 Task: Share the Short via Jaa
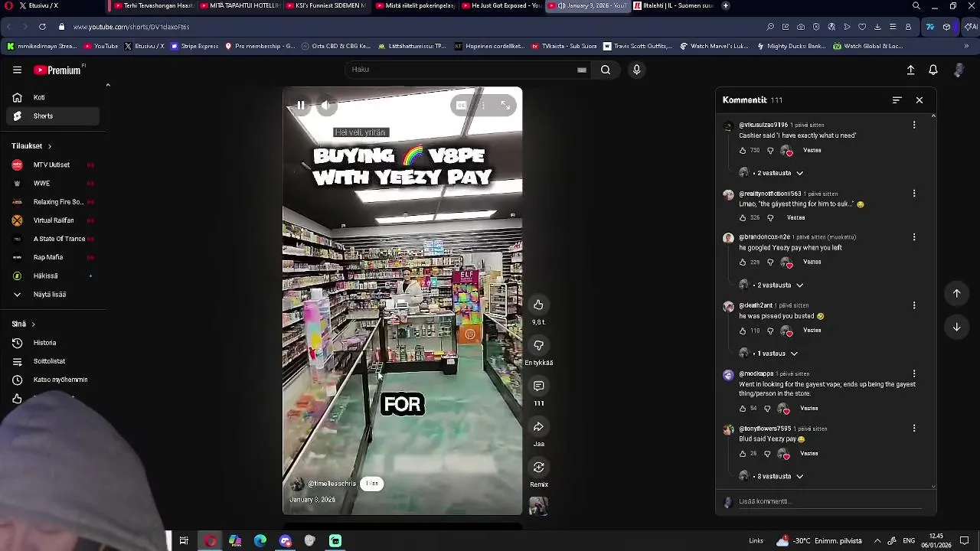pyautogui.click(x=538, y=426)
